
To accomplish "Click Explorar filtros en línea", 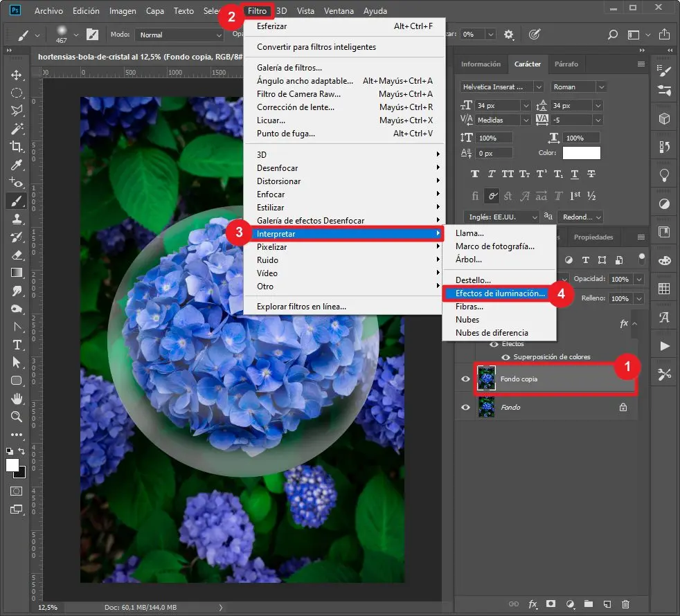I will click(x=301, y=307).
